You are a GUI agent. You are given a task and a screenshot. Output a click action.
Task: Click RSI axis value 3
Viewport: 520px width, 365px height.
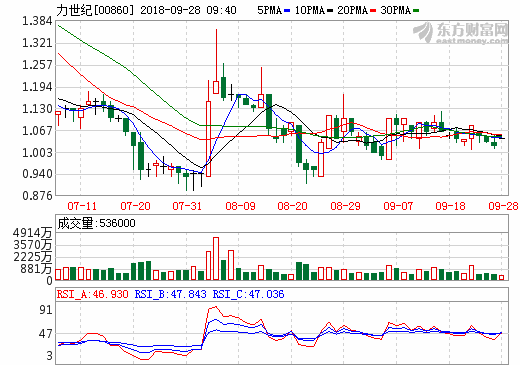49,356
